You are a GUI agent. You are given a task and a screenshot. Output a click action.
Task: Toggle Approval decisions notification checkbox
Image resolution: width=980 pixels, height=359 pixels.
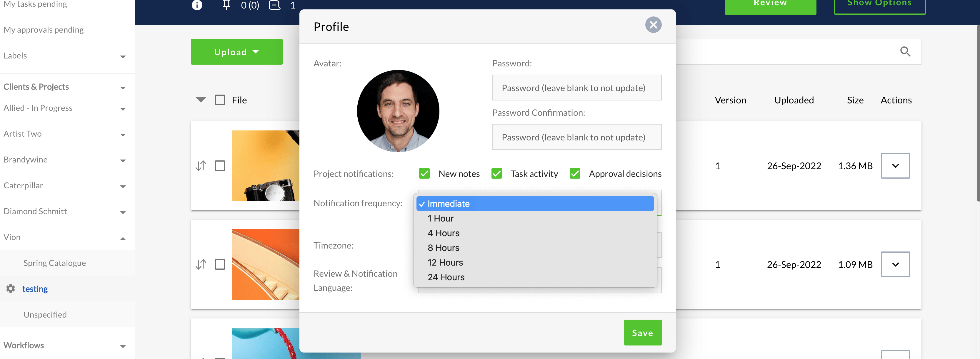point(575,174)
